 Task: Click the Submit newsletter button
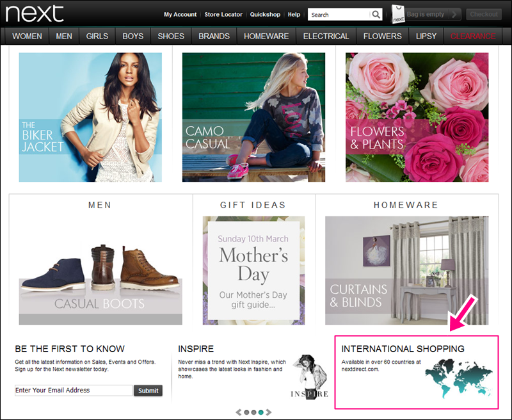(148, 391)
